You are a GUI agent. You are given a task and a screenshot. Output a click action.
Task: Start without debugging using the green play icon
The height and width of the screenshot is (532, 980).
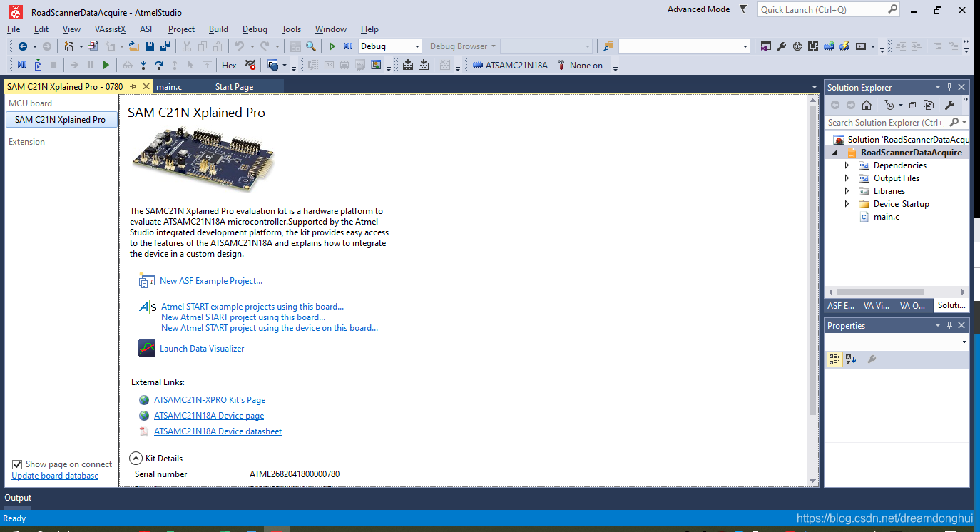coord(332,46)
